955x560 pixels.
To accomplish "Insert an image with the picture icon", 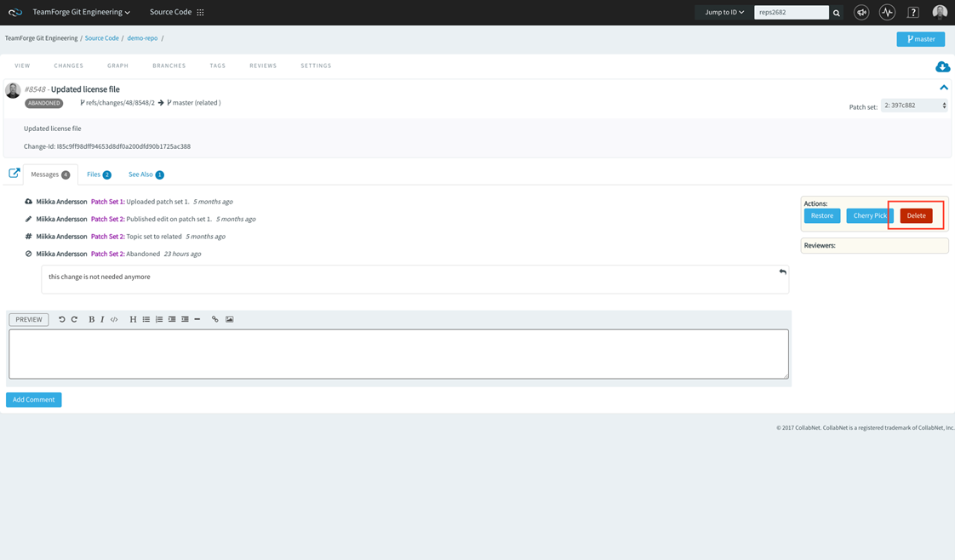I will (x=230, y=319).
